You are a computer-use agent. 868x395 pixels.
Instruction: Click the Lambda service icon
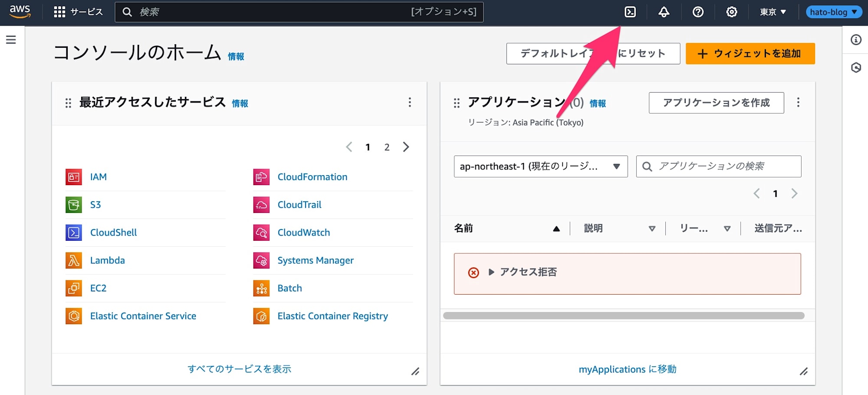(x=74, y=260)
